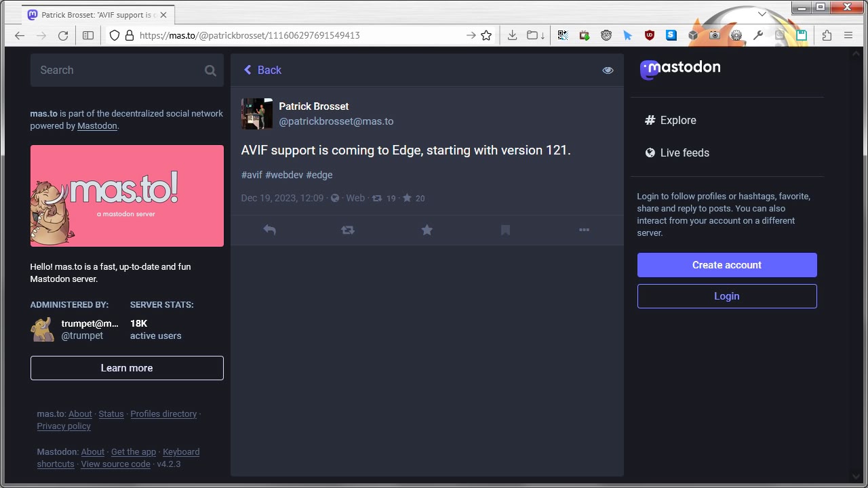Open Live feeds

677,152
